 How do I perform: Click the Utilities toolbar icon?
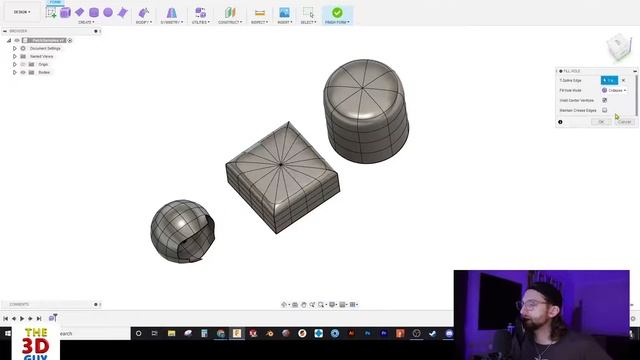pyautogui.click(x=200, y=13)
